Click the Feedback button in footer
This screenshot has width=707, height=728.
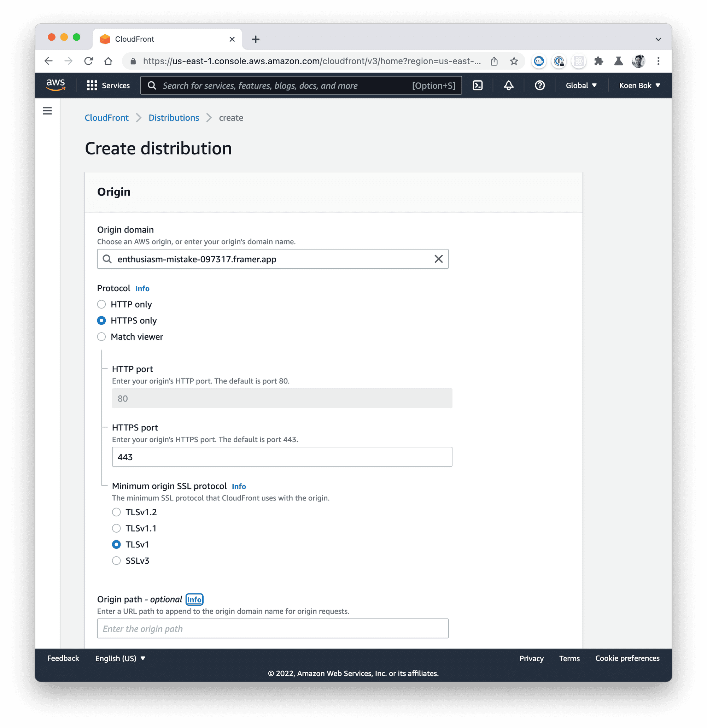[63, 658]
